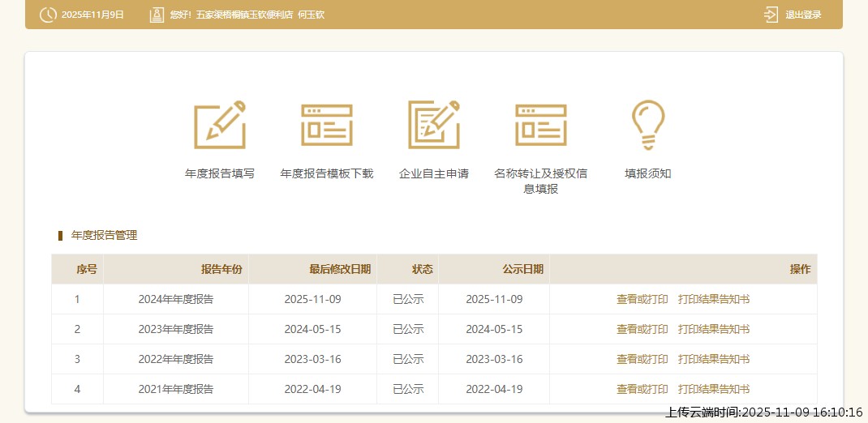Screen dimensions: 868x423
Task: View or print the 2024 annual report
Action: pyautogui.click(x=642, y=299)
